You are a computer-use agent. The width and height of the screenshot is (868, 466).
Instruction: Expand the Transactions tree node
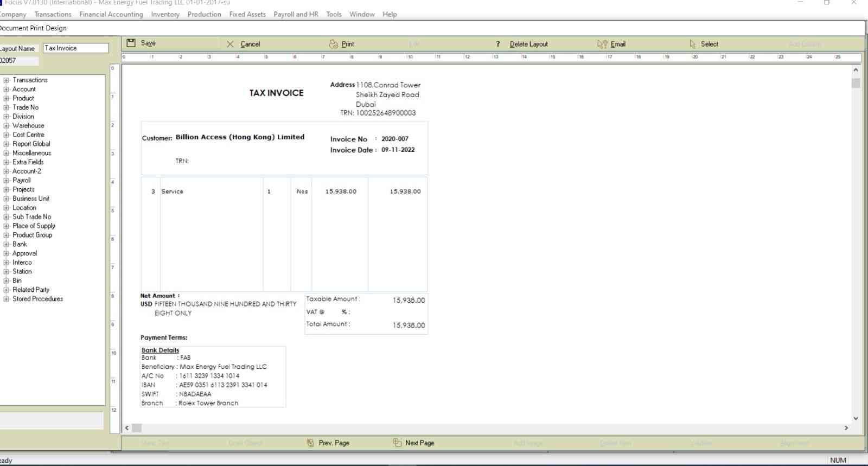7,80
